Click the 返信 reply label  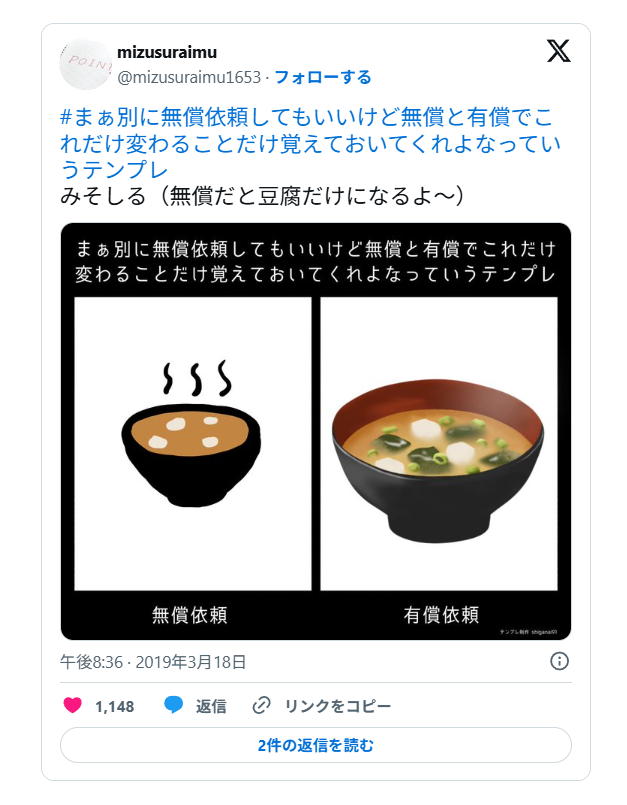click(x=211, y=706)
